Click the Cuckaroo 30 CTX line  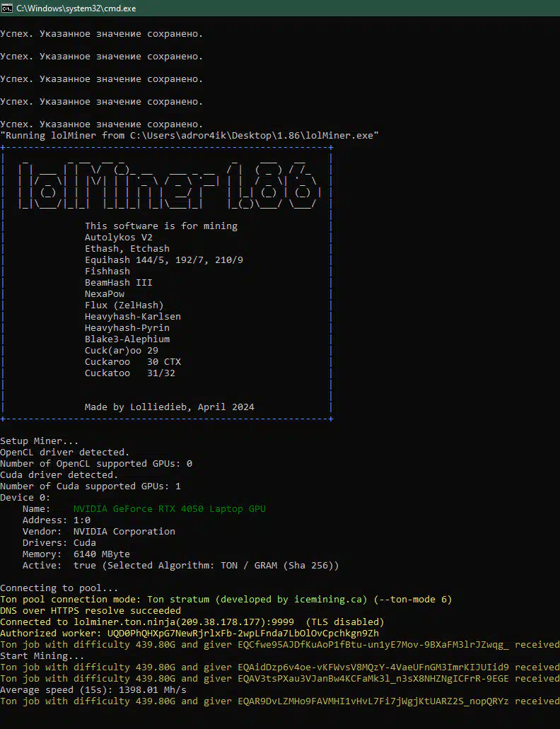tap(133, 362)
